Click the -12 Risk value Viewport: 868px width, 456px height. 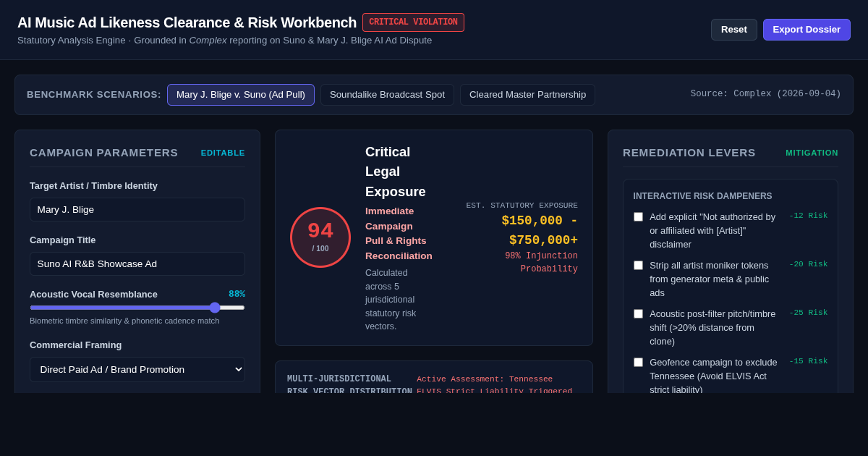[x=808, y=216]
